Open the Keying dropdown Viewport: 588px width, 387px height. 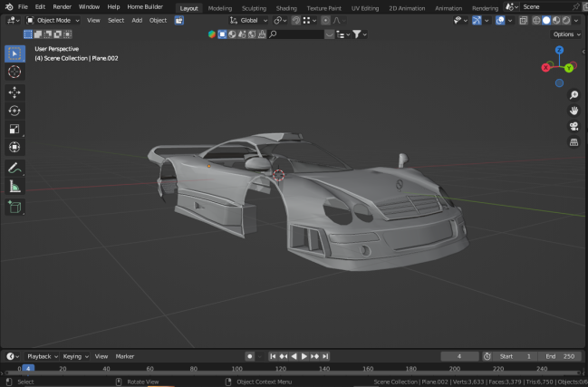[x=75, y=356]
